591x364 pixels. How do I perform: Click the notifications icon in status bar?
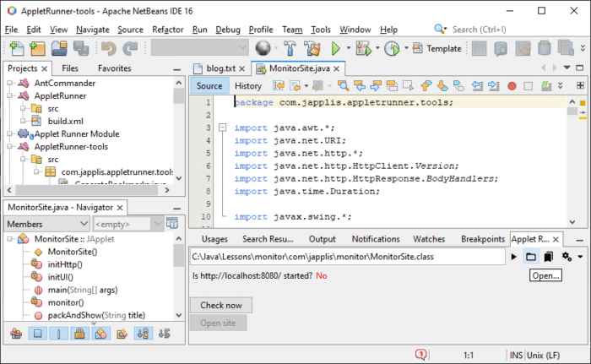pyautogui.click(x=420, y=354)
